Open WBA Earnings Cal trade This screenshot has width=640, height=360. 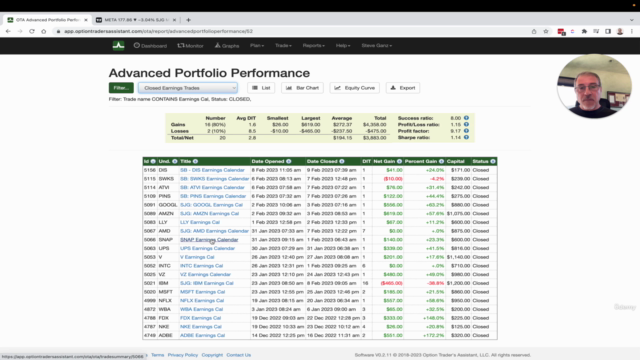pyautogui.click(x=202, y=309)
